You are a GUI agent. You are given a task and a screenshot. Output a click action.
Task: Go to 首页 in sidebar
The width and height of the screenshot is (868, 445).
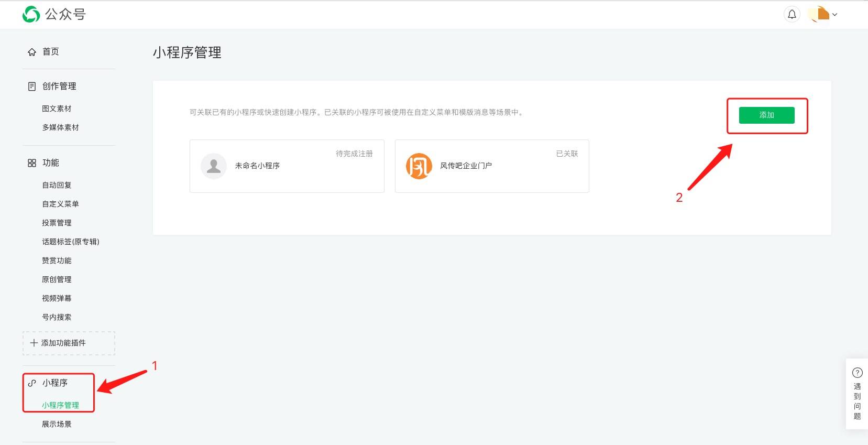point(51,51)
